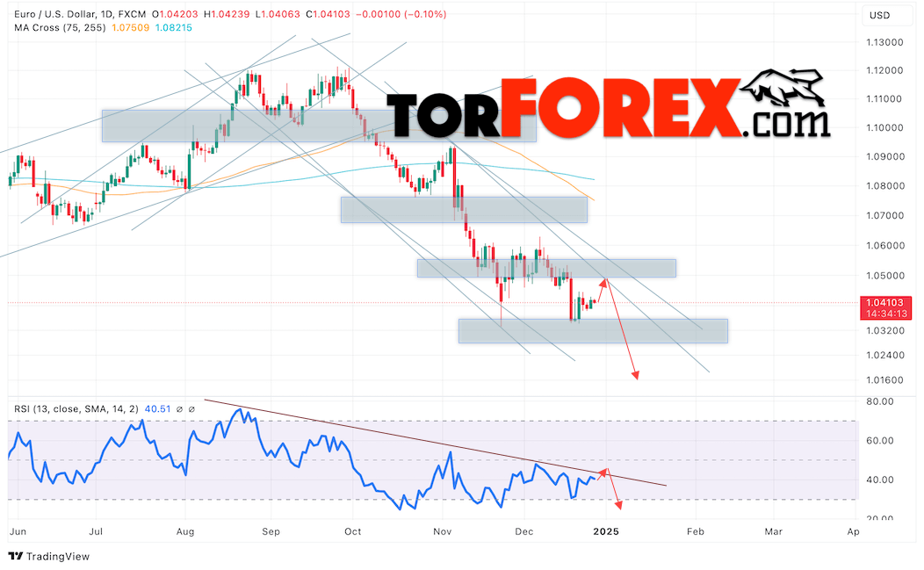Click the 2025 label on time axis

[607, 532]
